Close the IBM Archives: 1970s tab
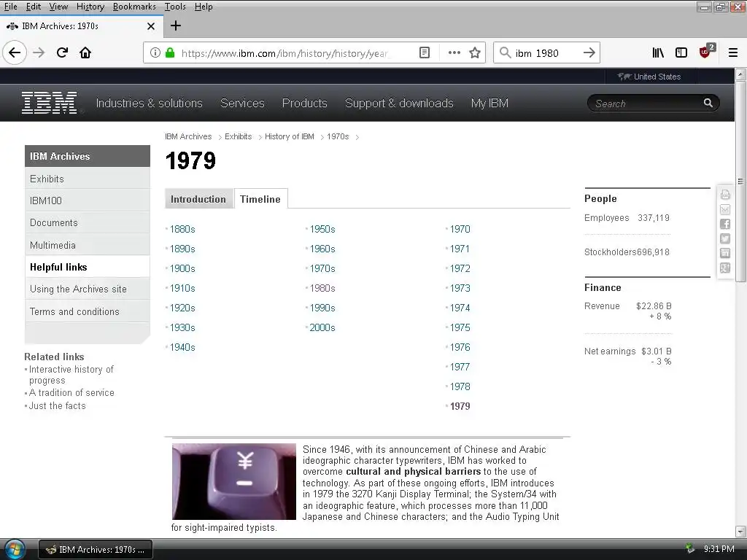747x560 pixels. [151, 26]
